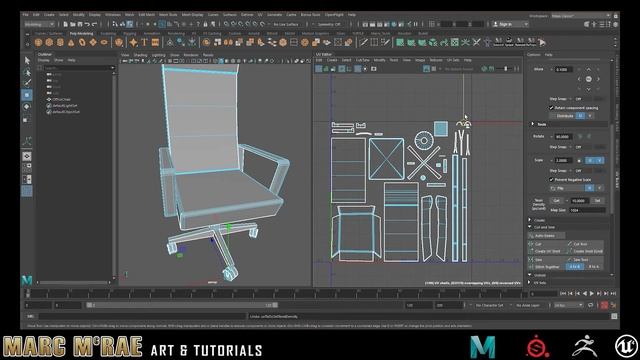Click the Create UV Shell button
640x360 pixels.
tap(547, 251)
